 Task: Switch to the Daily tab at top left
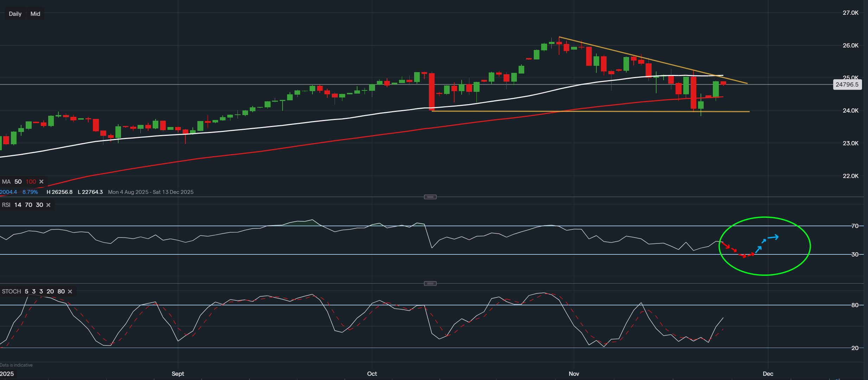pyautogui.click(x=14, y=13)
